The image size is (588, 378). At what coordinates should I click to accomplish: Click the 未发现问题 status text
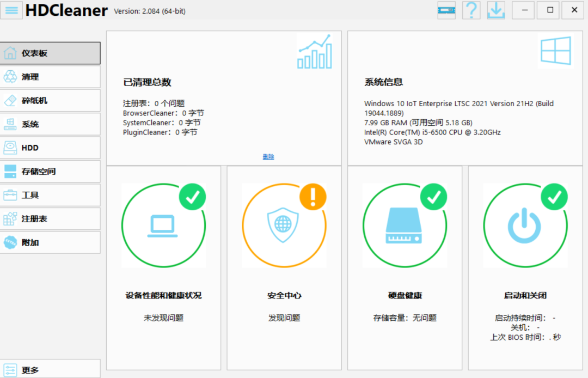[x=163, y=318]
